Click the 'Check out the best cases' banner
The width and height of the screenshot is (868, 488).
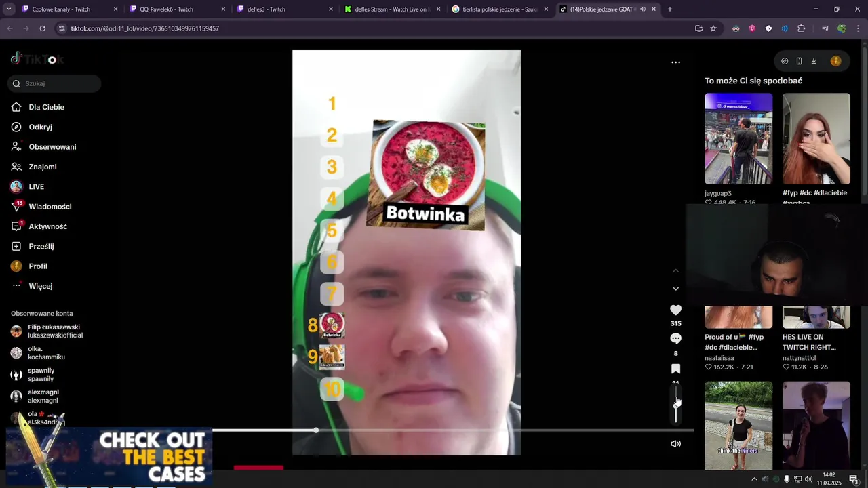tap(109, 457)
